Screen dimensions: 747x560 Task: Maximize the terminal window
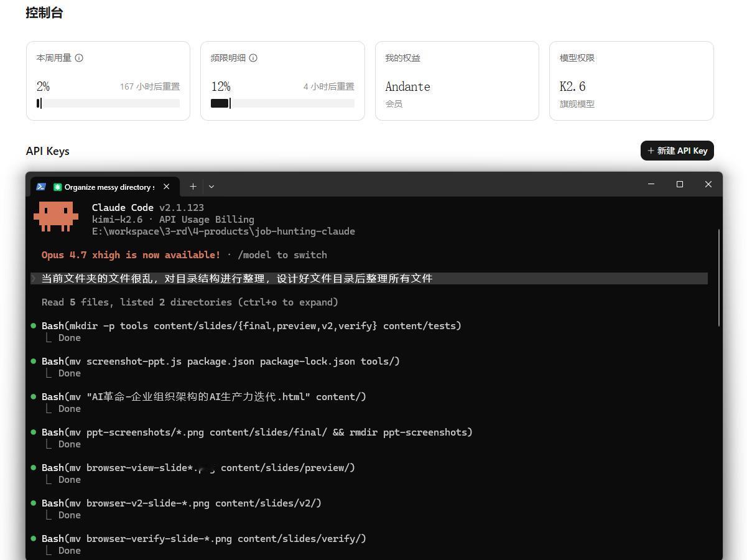tap(680, 184)
